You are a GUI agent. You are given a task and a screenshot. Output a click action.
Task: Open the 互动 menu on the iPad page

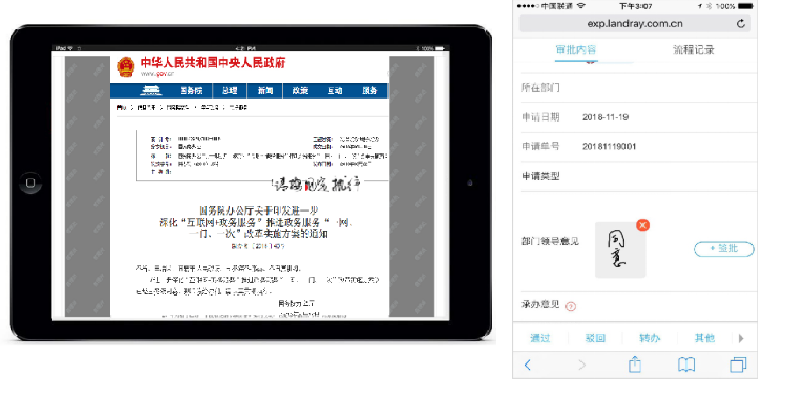click(x=335, y=91)
